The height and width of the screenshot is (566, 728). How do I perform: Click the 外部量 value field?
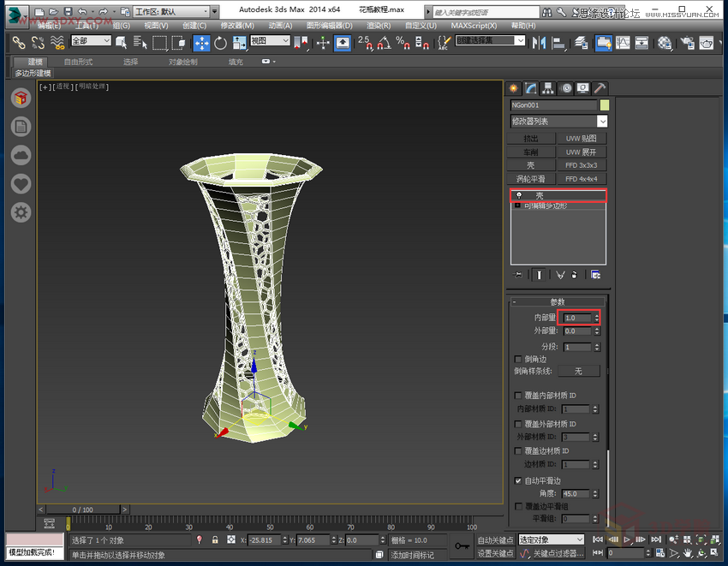click(577, 331)
